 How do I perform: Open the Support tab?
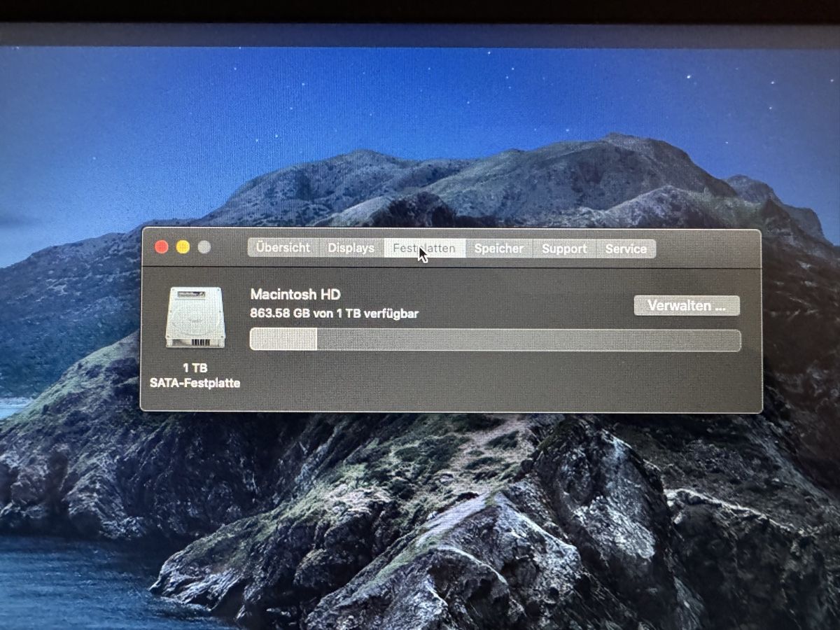click(x=564, y=248)
